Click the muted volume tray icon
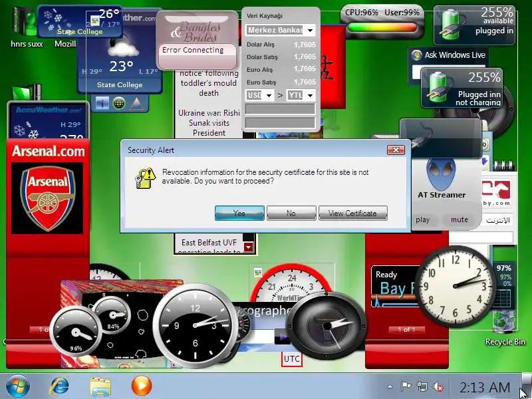Screen dimensions: 532x399 pyautogui.click(x=438, y=386)
